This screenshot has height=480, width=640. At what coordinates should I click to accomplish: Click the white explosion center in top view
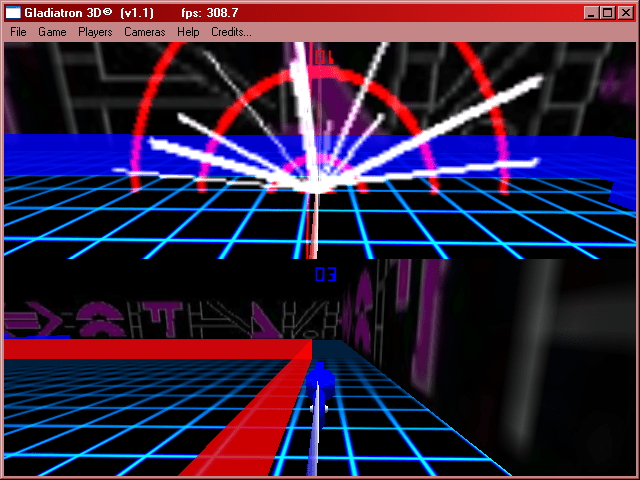point(315,186)
